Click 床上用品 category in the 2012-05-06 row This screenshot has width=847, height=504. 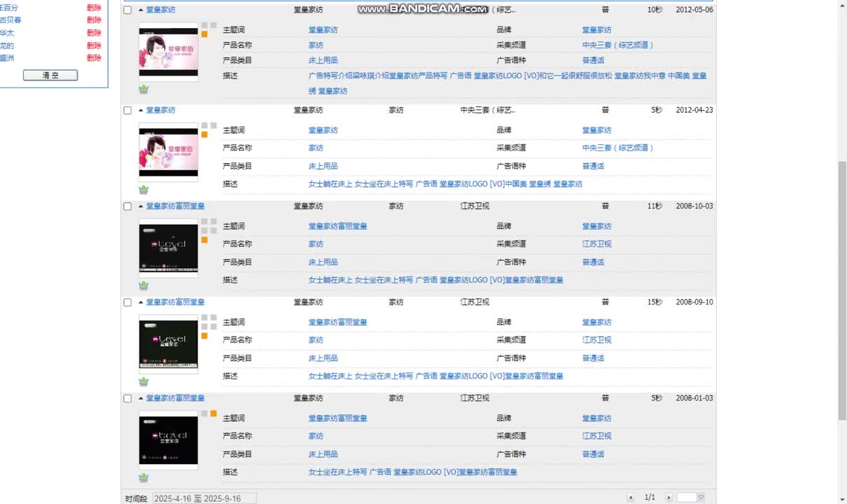coord(323,60)
